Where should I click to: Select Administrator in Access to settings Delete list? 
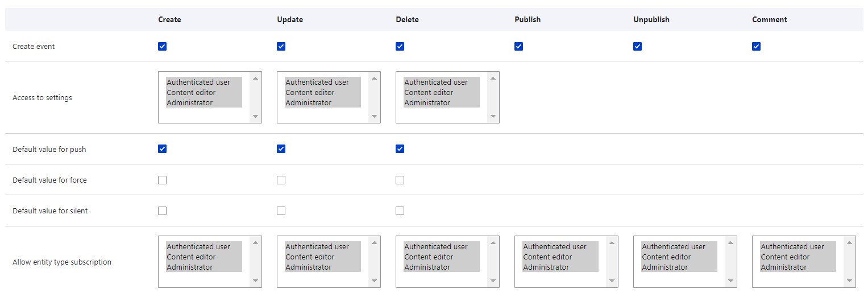427,103
